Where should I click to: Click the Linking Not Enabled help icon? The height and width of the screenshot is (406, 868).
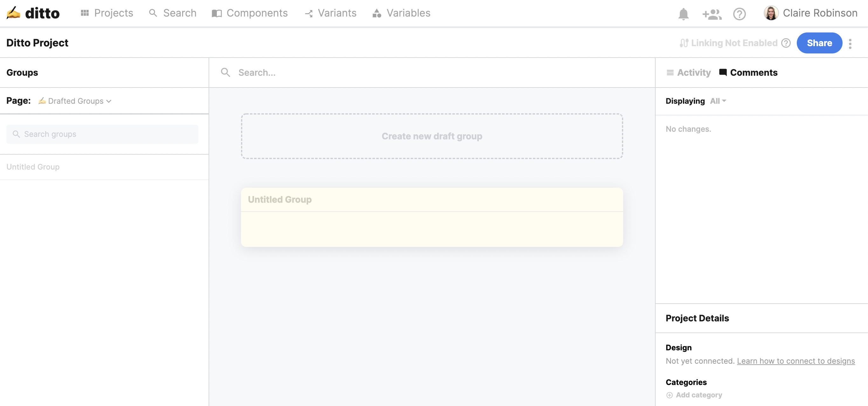point(786,43)
